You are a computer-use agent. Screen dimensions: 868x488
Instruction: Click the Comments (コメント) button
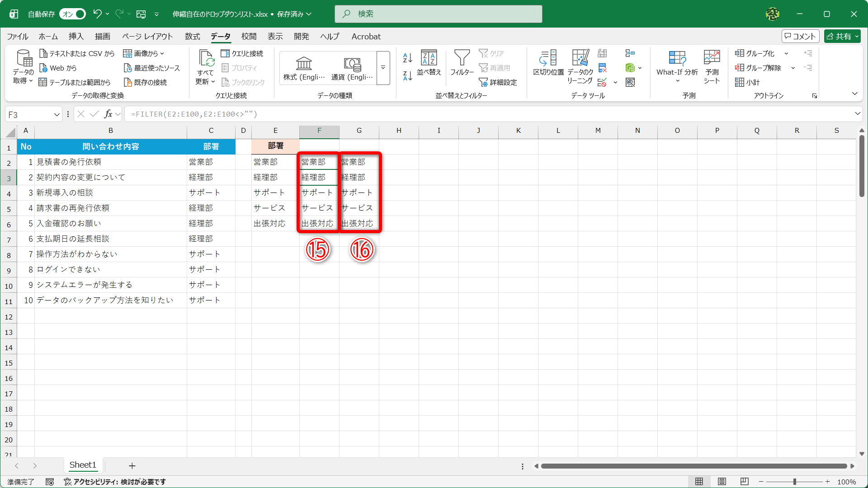click(800, 37)
